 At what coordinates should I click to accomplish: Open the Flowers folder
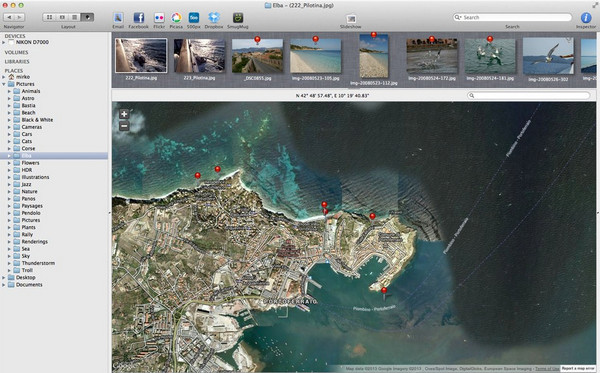point(30,163)
